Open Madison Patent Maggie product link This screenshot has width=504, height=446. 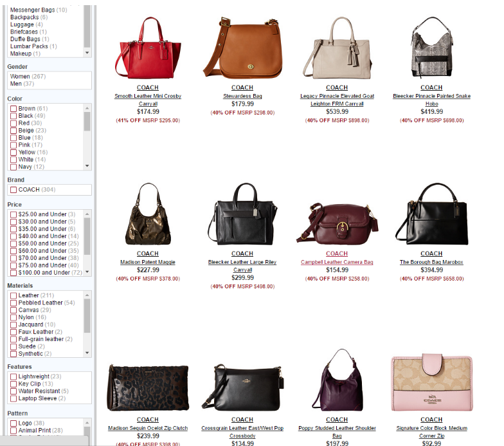[x=148, y=262]
